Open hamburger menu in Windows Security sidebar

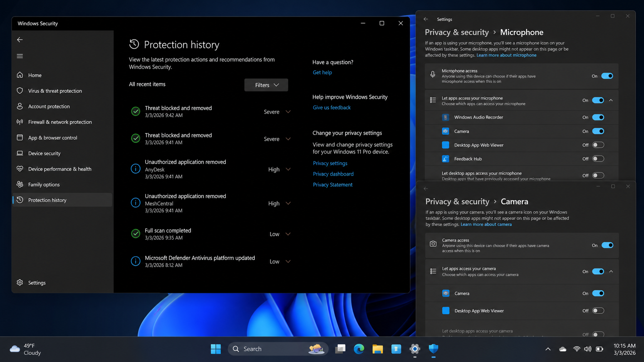[20, 56]
